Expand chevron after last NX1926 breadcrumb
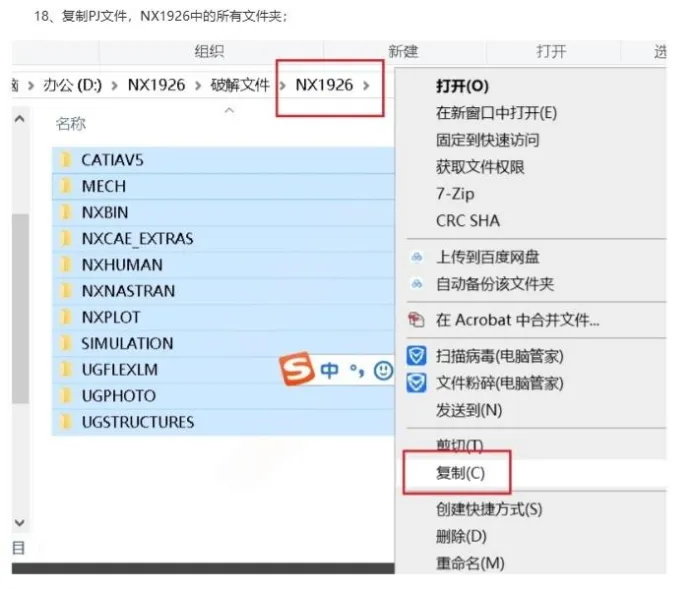692x590 pixels. [x=366, y=85]
